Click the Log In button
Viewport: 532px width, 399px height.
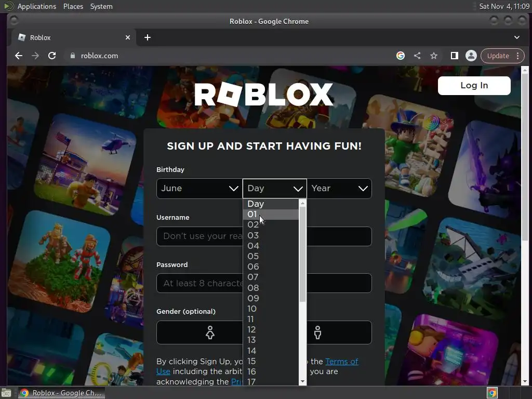[474, 86]
